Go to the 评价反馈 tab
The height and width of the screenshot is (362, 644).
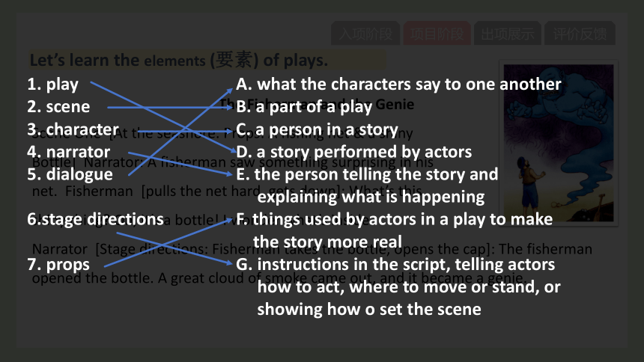[x=580, y=33]
